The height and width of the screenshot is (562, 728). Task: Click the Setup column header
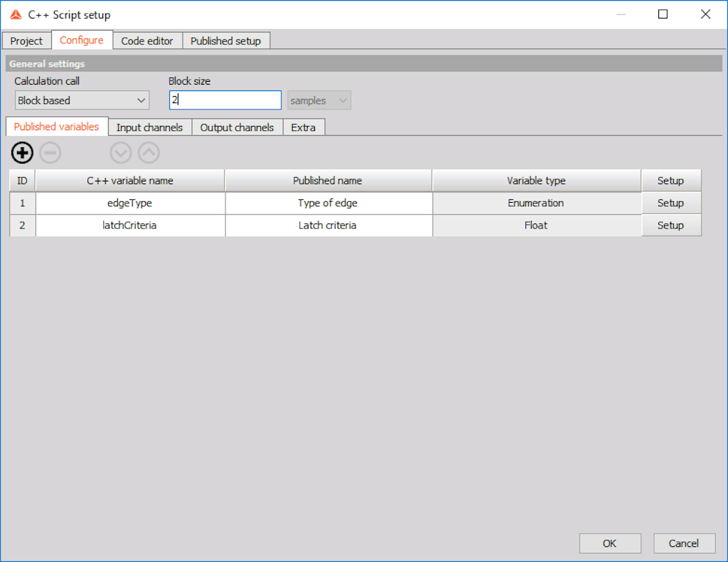671,181
